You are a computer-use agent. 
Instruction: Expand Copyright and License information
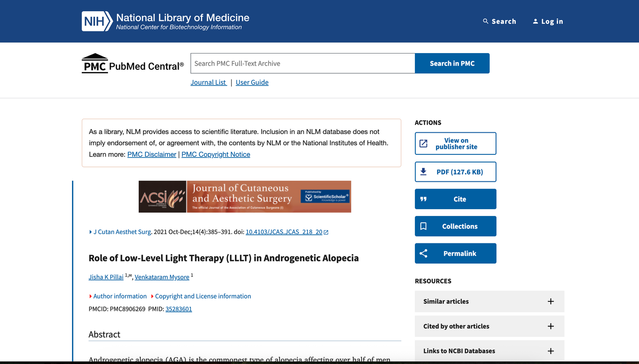click(153, 296)
